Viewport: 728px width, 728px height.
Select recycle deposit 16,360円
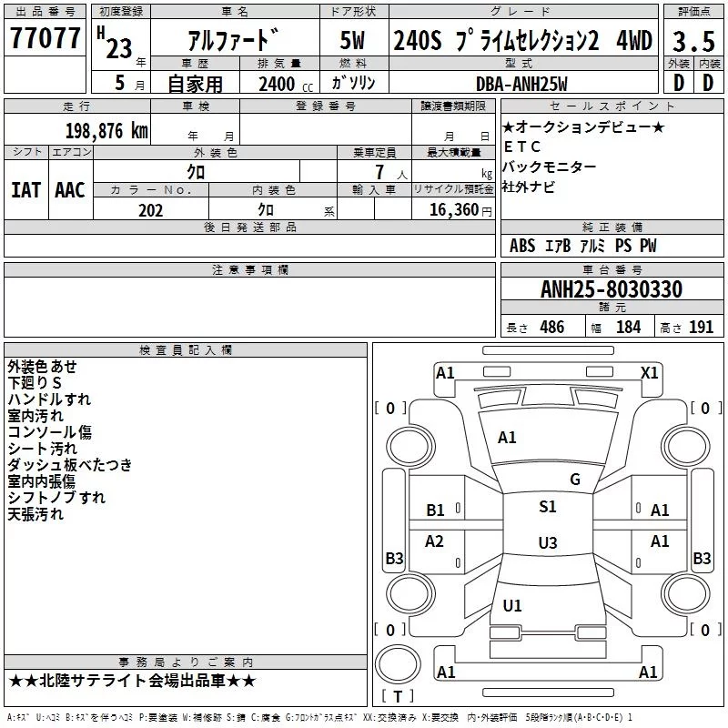point(460,210)
